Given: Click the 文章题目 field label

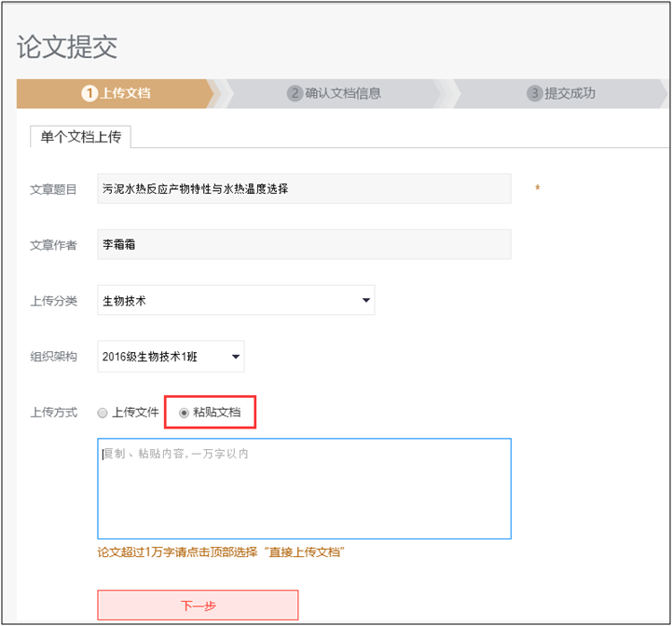Looking at the screenshot, I should pyautogui.click(x=53, y=189).
